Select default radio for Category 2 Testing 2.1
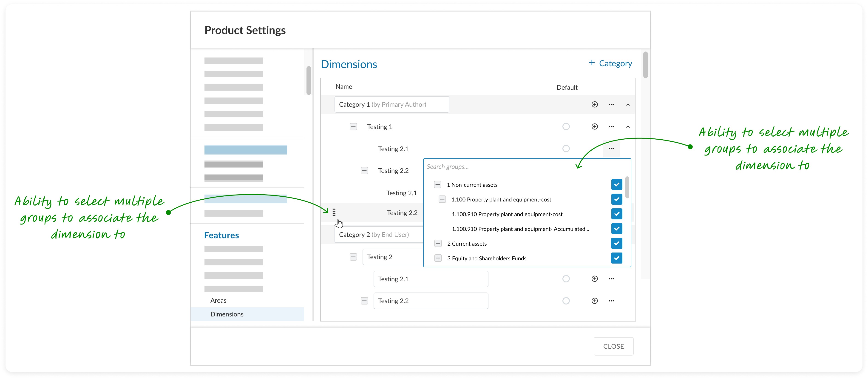This screenshot has height=379, width=868. click(566, 279)
